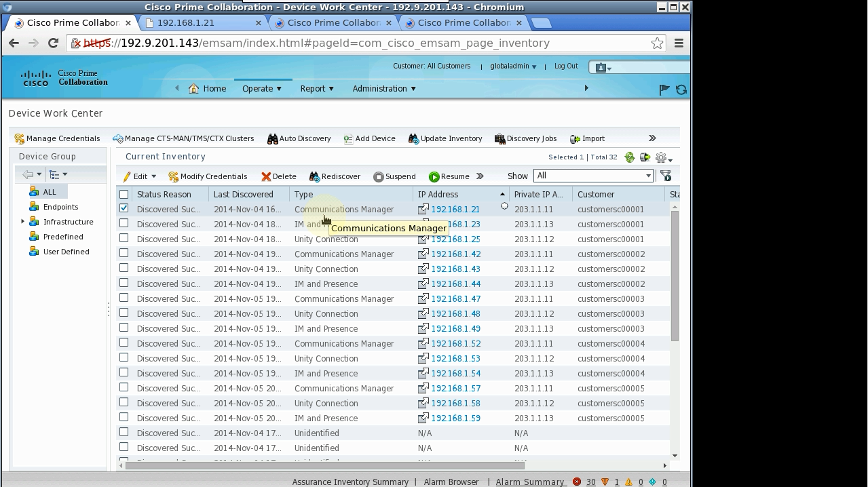Toggle the select-all checkbox in table header

tap(124, 195)
